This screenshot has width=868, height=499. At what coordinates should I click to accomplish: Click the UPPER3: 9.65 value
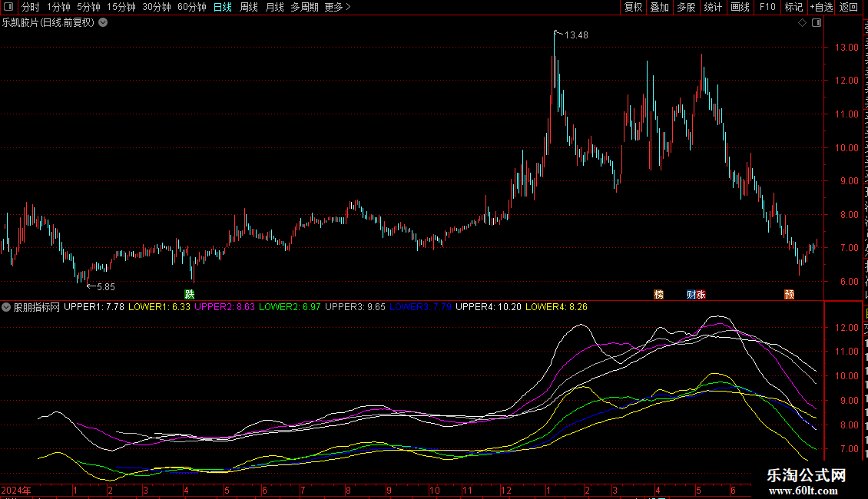click(355, 307)
